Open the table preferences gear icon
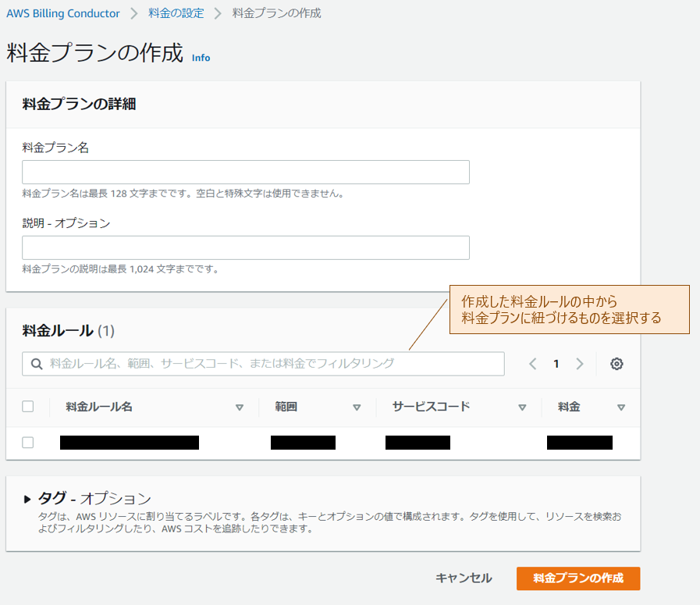The height and width of the screenshot is (605, 700). (616, 364)
